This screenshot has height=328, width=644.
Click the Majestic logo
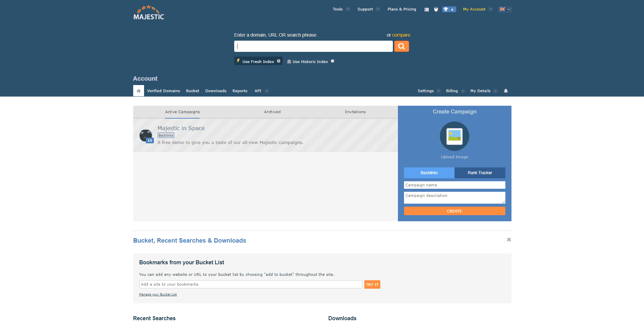click(x=148, y=13)
